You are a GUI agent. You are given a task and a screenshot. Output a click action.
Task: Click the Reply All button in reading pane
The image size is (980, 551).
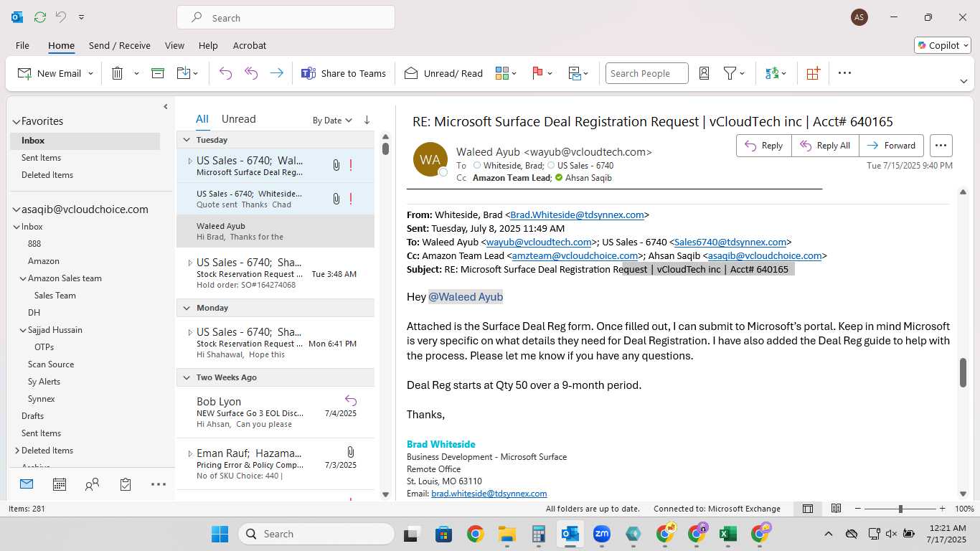tap(825, 146)
